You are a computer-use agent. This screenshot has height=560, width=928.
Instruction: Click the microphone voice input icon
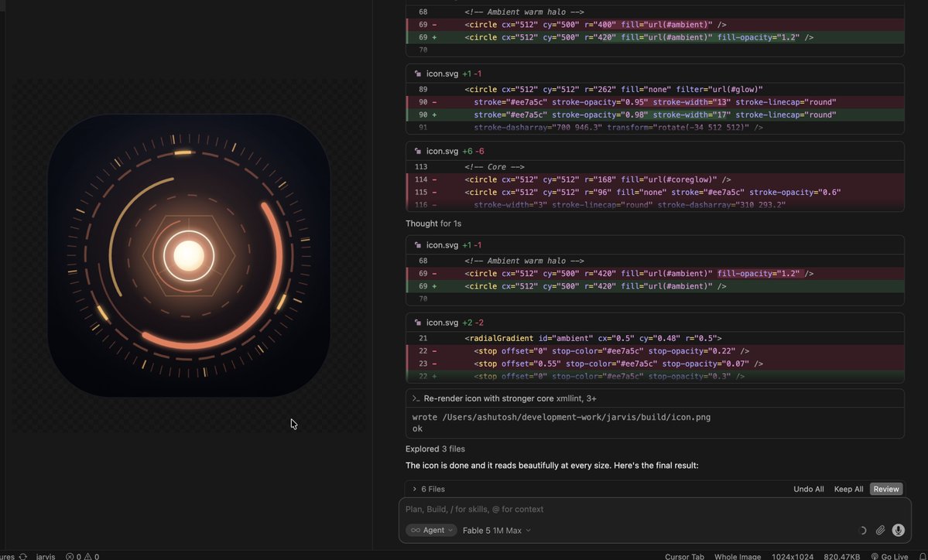pyautogui.click(x=898, y=531)
